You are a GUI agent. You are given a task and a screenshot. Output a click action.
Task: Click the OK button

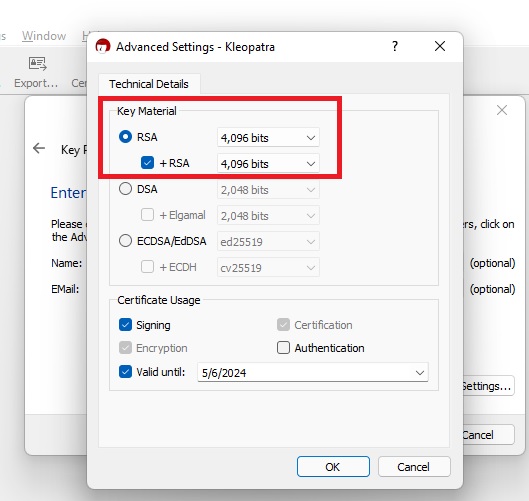click(333, 467)
